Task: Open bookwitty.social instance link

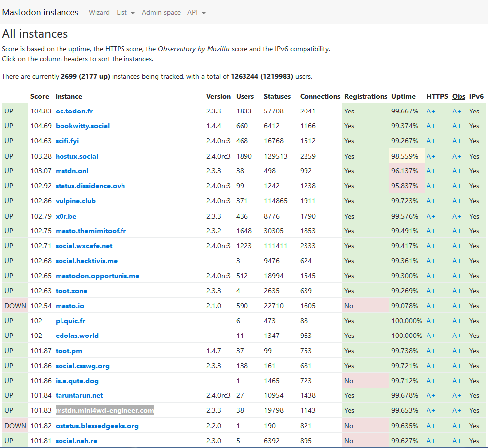Action: [x=83, y=126]
